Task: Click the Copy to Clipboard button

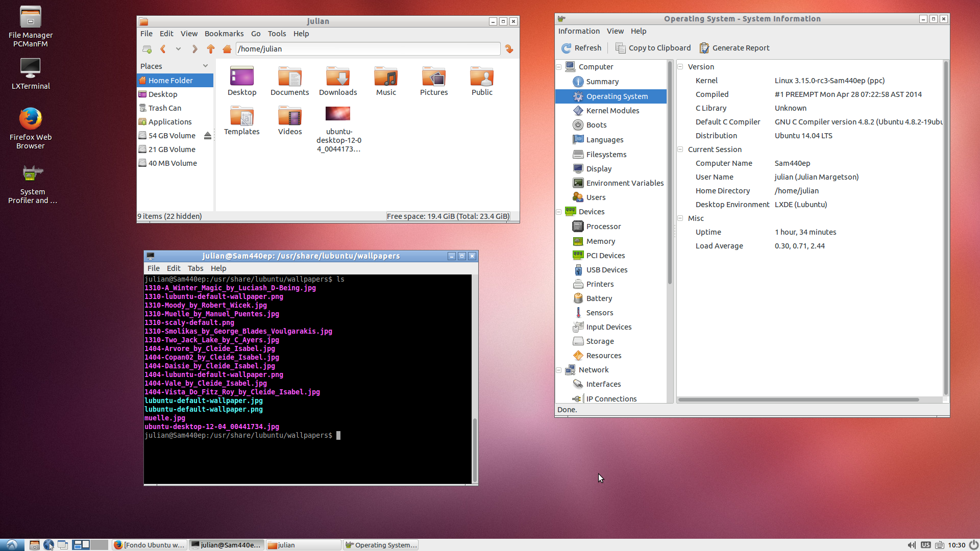Action: [x=653, y=48]
